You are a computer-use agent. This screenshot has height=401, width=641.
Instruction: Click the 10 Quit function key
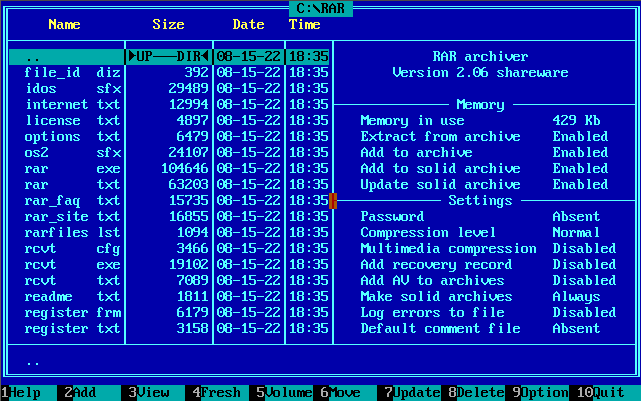click(604, 393)
